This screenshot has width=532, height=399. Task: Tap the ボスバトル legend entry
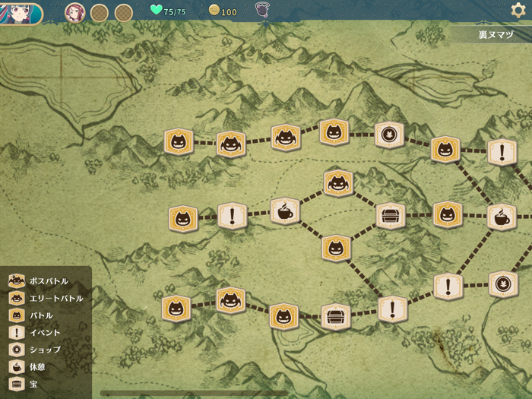[38, 281]
